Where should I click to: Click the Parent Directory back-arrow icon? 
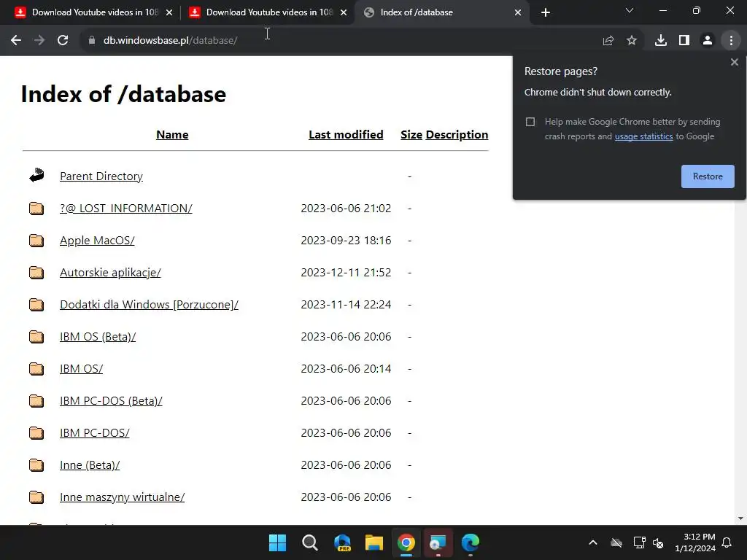(x=36, y=175)
